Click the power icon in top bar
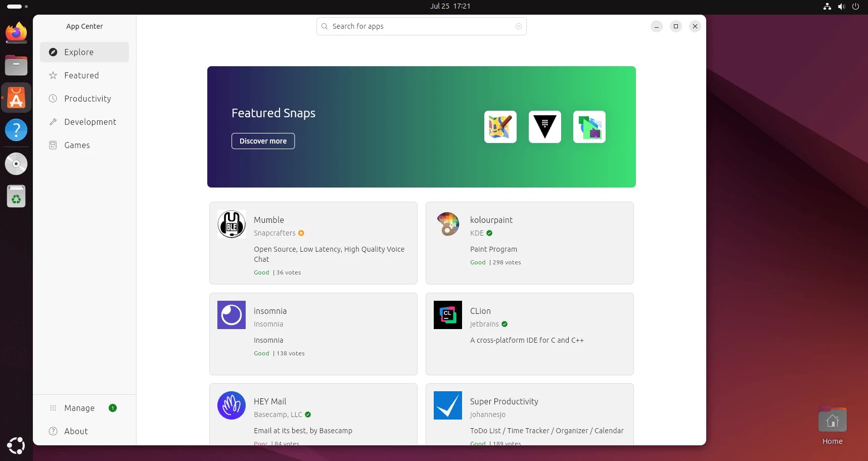 (x=855, y=6)
